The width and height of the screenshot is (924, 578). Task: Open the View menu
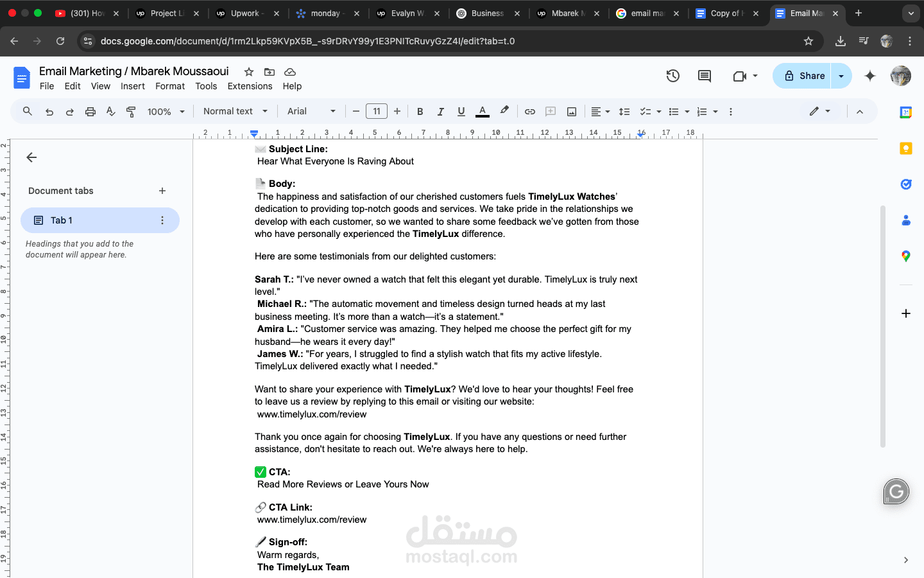tap(101, 86)
